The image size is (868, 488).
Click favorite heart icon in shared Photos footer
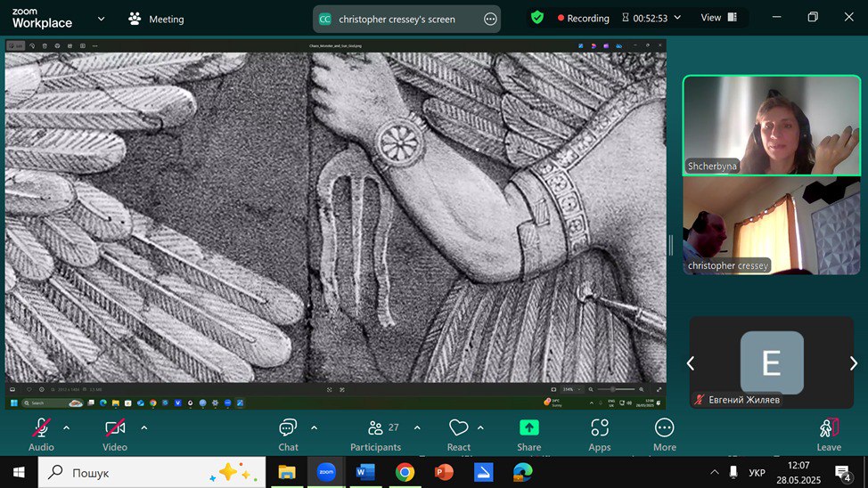click(x=29, y=389)
